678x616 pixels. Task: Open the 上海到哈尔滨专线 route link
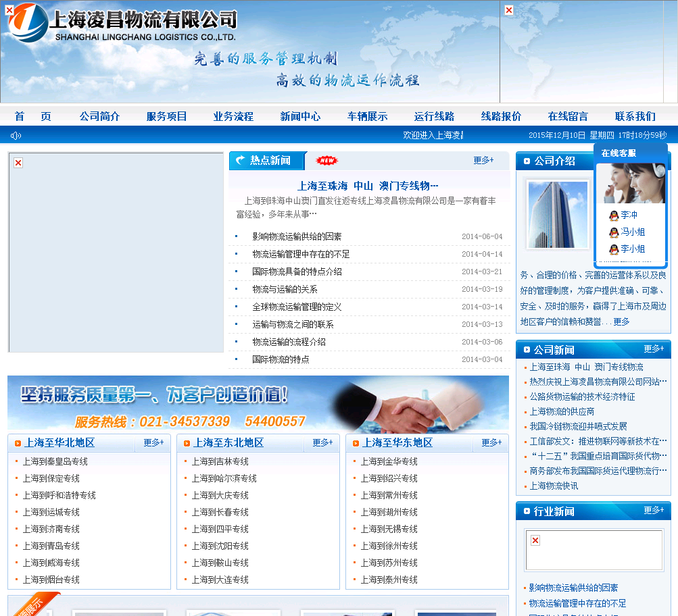224,478
